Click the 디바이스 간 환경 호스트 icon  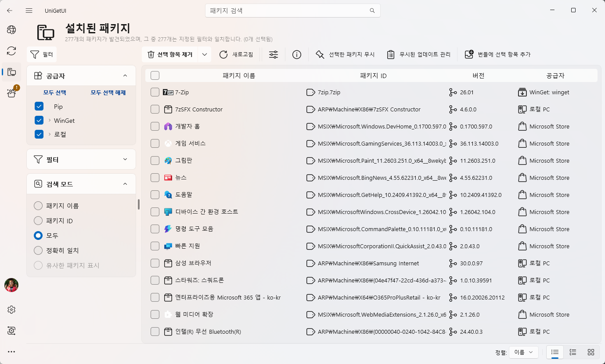pos(168,212)
